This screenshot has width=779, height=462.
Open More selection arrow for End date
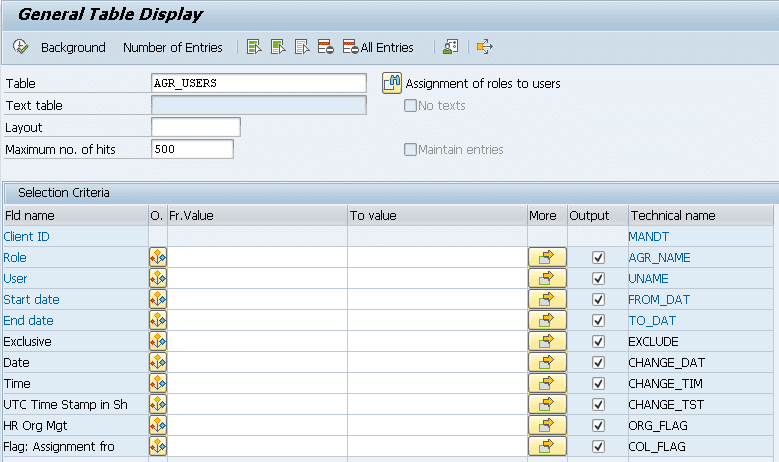[x=546, y=320]
